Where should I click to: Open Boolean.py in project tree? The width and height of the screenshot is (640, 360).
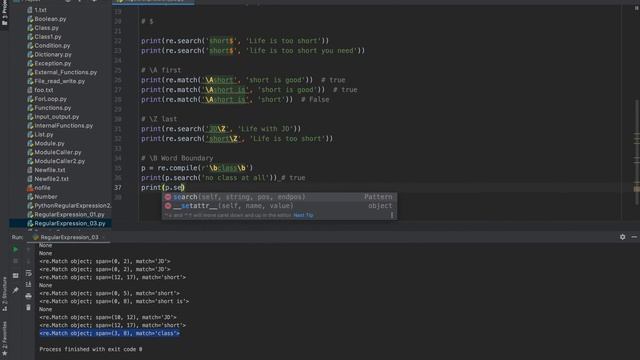point(50,19)
